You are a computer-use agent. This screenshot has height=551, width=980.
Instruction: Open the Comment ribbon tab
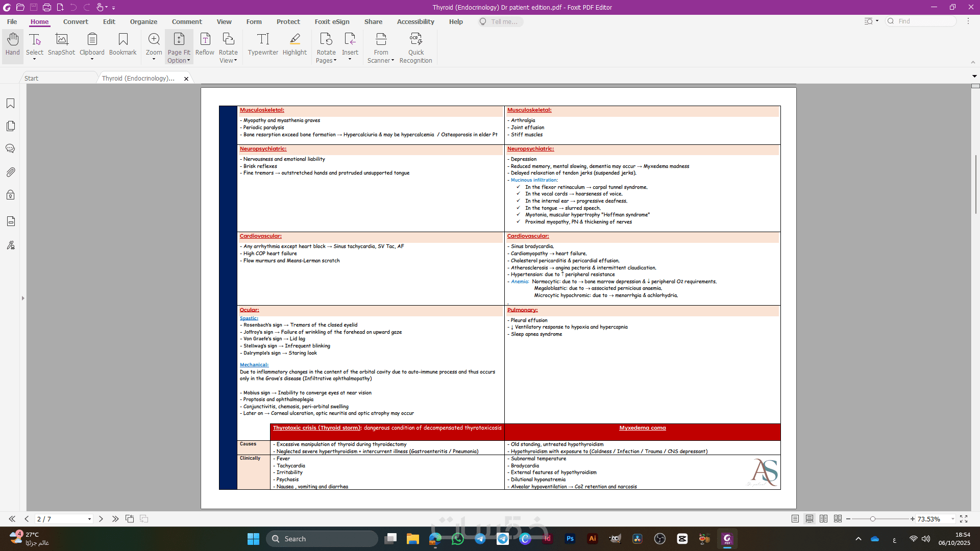(186, 21)
